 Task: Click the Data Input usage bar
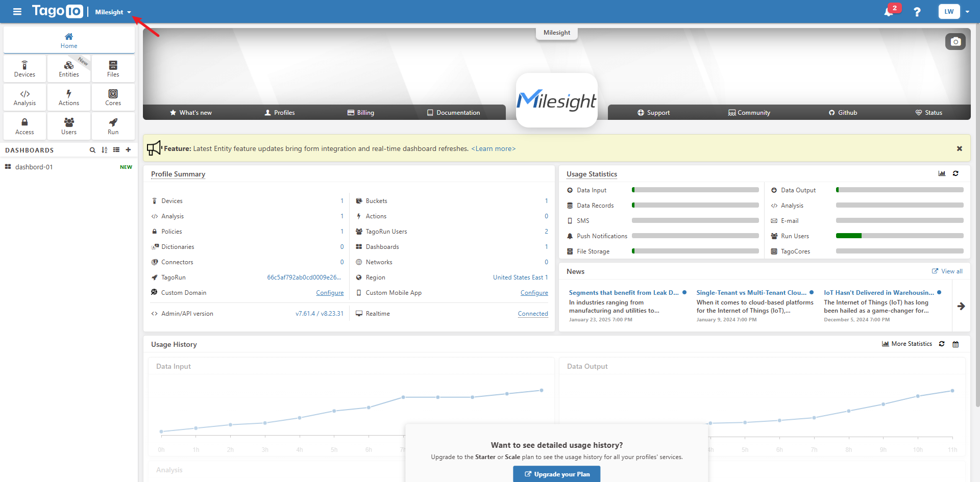pos(695,190)
